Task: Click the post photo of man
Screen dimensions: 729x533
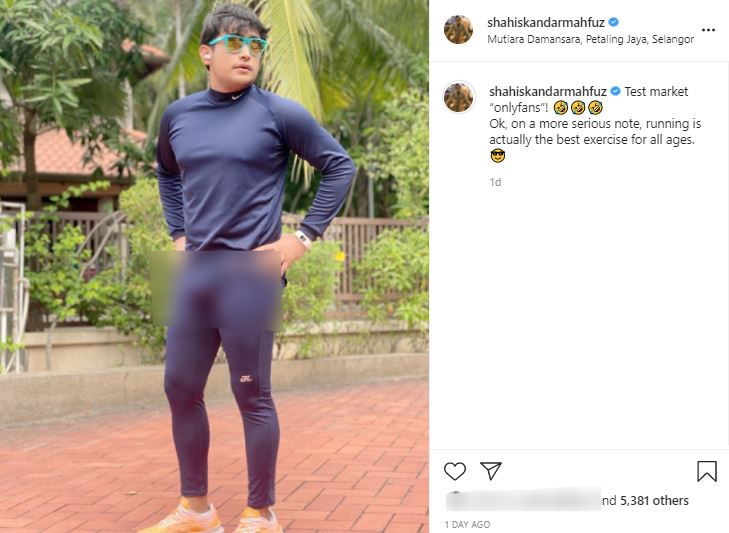Action: click(x=214, y=266)
